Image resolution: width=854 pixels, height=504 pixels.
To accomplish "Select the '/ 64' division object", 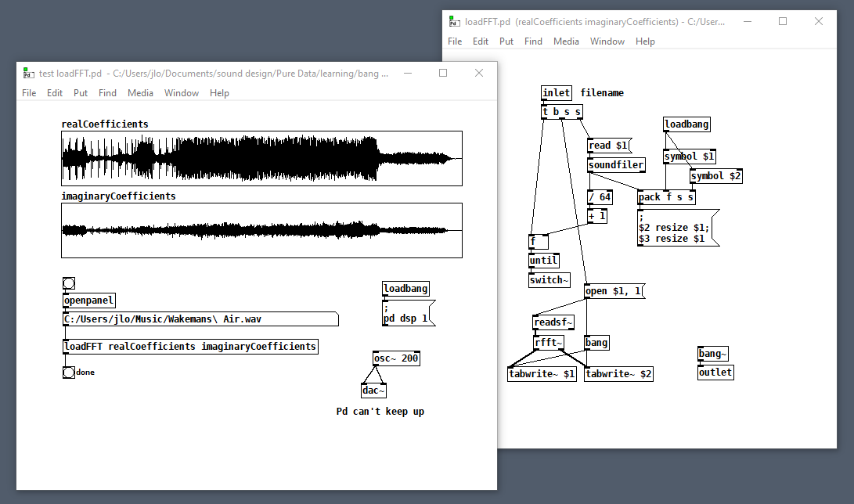I will (600, 197).
